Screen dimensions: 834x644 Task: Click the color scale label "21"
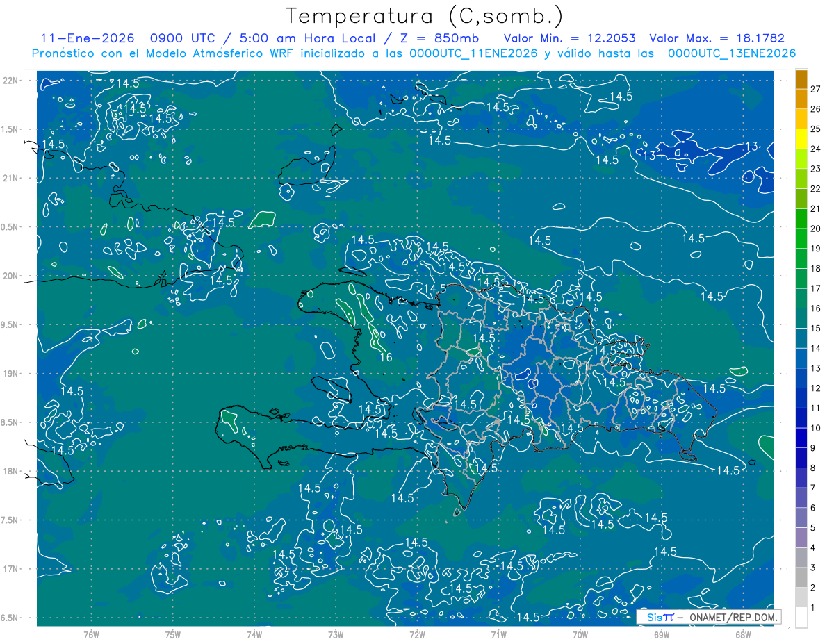[816, 208]
